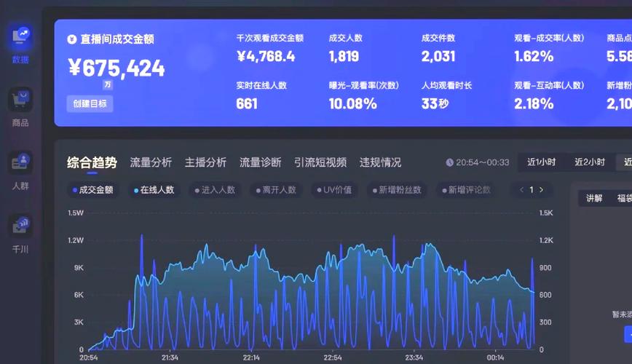Image resolution: width=632 pixels, height=364 pixels.
Task: Switch to the 违规情况 tab
Action: (380, 162)
